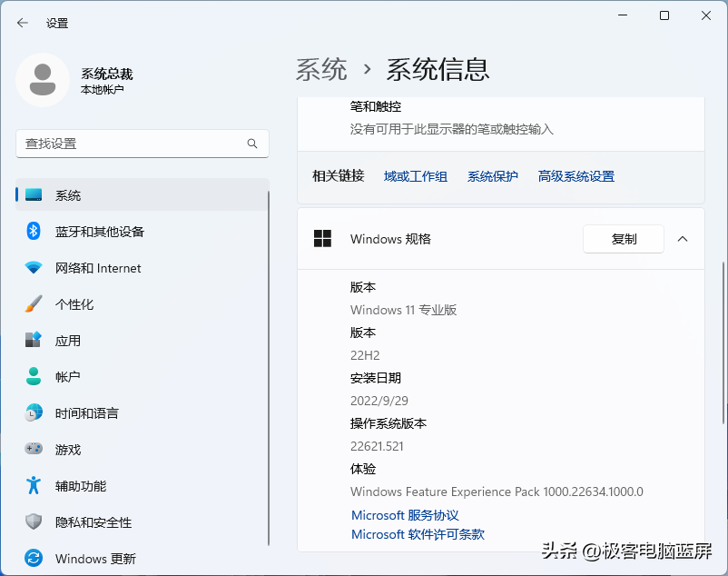Click the 个性化 paintbrush icon
Image resolution: width=728 pixels, height=576 pixels.
pyautogui.click(x=34, y=303)
